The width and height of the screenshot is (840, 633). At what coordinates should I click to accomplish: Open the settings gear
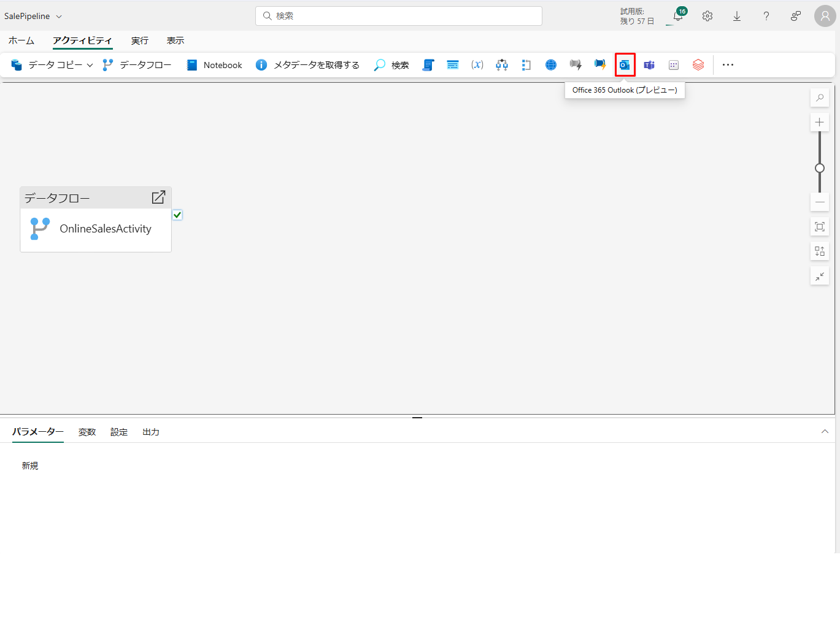point(707,17)
